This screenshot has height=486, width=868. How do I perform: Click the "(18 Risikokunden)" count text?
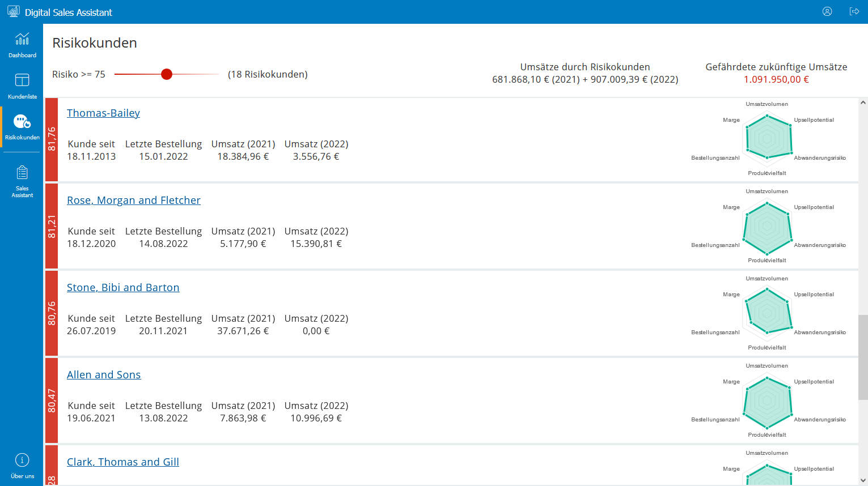pyautogui.click(x=268, y=74)
